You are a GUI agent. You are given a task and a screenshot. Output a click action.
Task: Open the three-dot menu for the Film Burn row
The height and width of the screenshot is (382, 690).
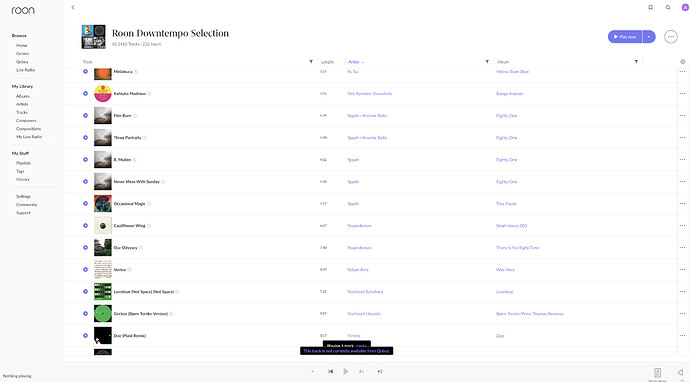682,115
